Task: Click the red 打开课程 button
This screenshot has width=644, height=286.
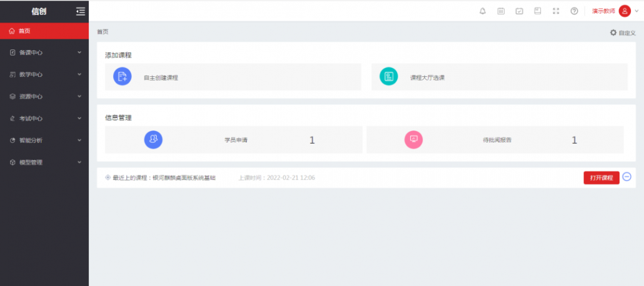Action: click(601, 178)
